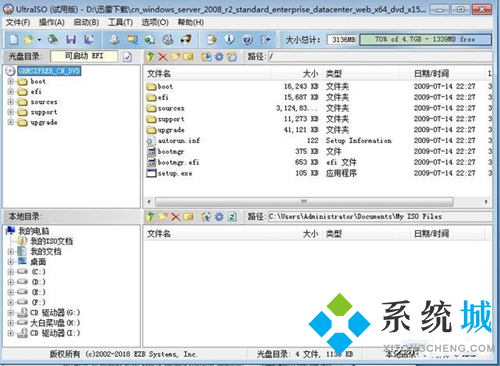The height and width of the screenshot is (366, 500).
Task: Click the red X delete icon in disc pane
Action: click(163, 57)
